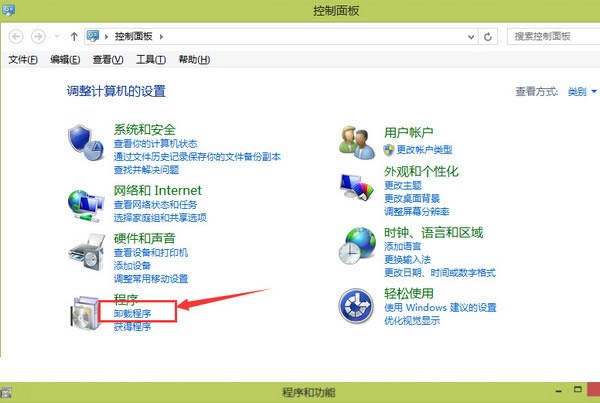Open the 编辑(E) menu
600x403 pixels.
65,60
